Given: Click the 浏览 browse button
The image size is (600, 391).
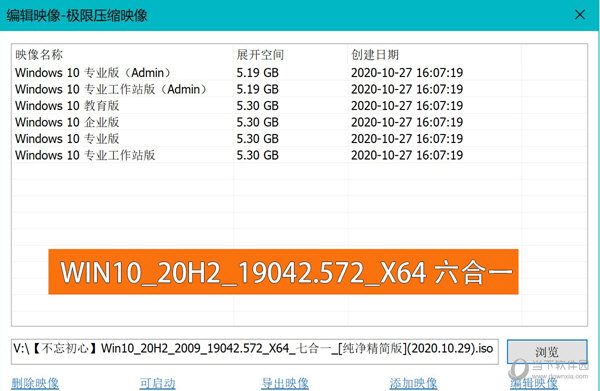Looking at the screenshot, I should (x=547, y=352).
